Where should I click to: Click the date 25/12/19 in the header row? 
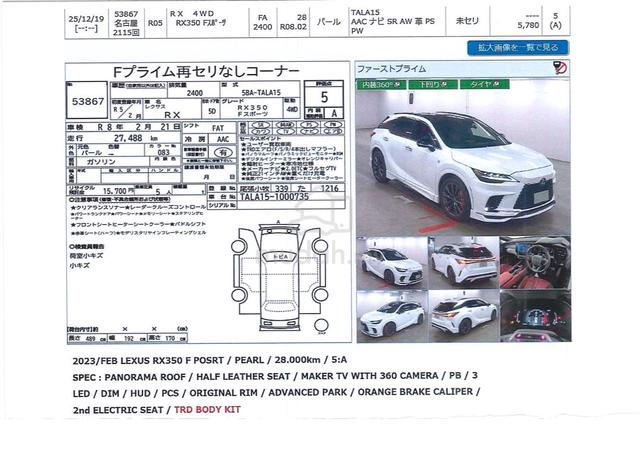86,19
